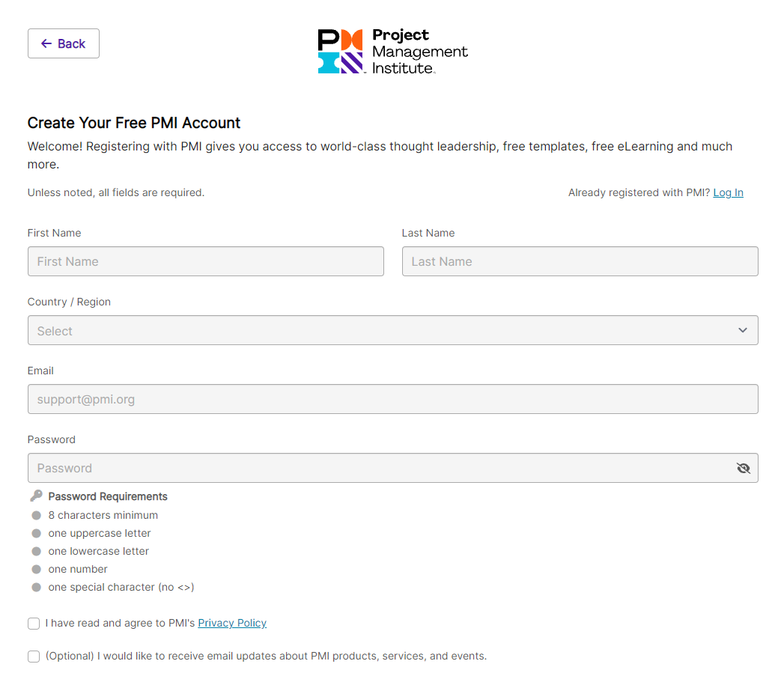Screen dimensions: 784x673
Task: Open the Log In link
Action: pos(728,192)
